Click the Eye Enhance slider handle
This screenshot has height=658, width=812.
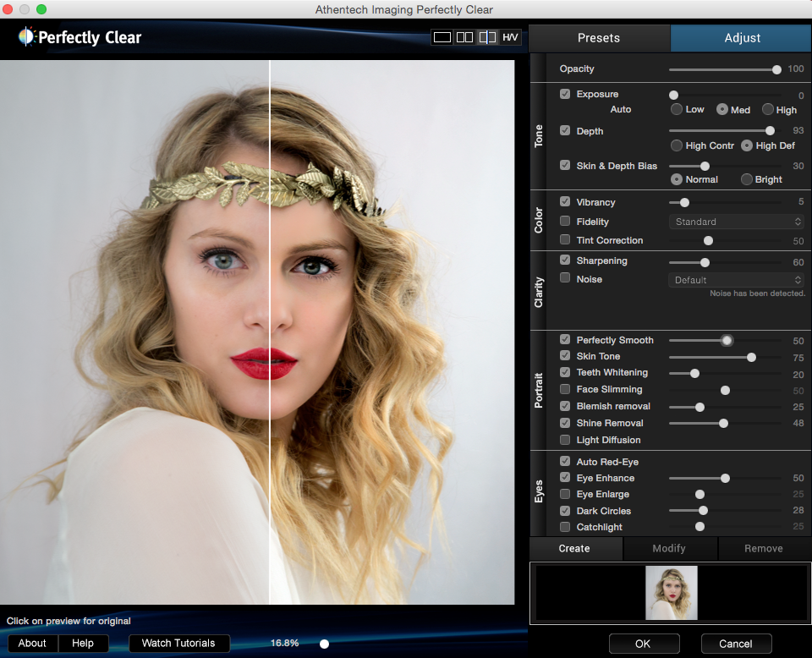tap(725, 479)
